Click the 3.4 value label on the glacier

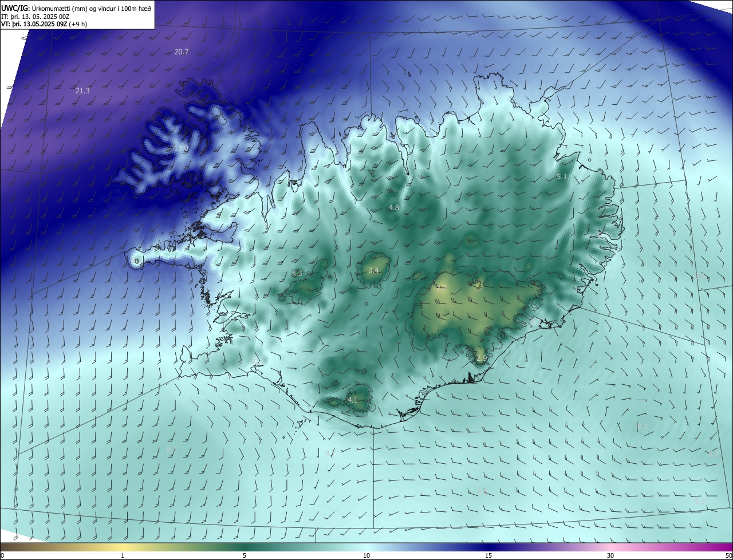373,270
